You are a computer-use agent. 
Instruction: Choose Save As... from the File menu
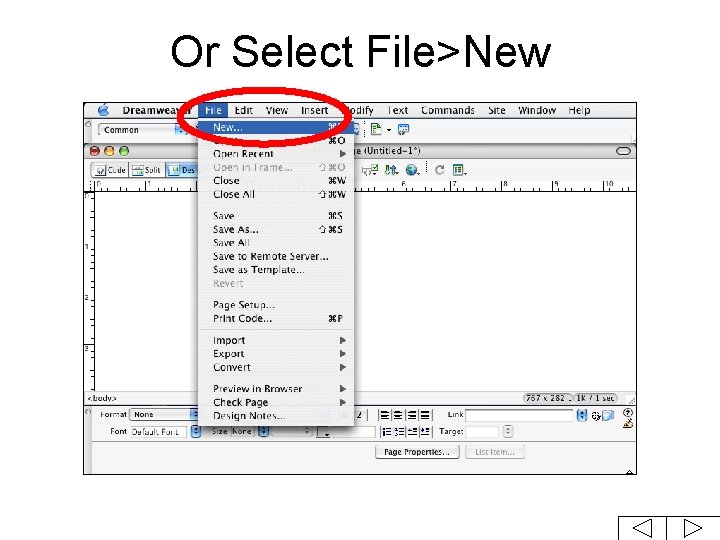pyautogui.click(x=278, y=230)
